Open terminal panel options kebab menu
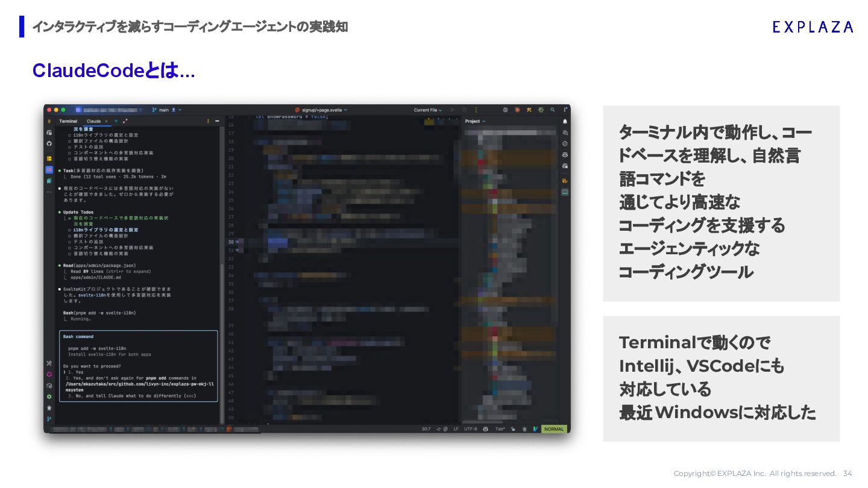868x488 pixels. pyautogui.click(x=209, y=121)
